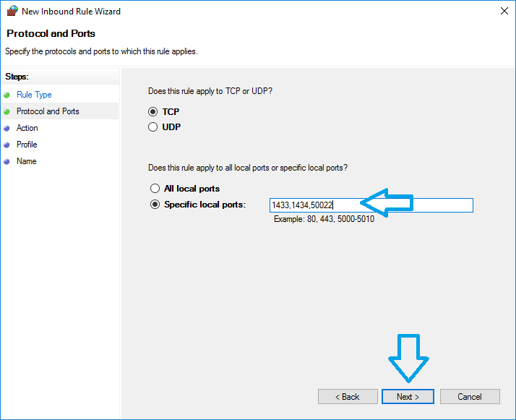Click the Next button
The height and width of the screenshot is (420, 516).
(408, 397)
